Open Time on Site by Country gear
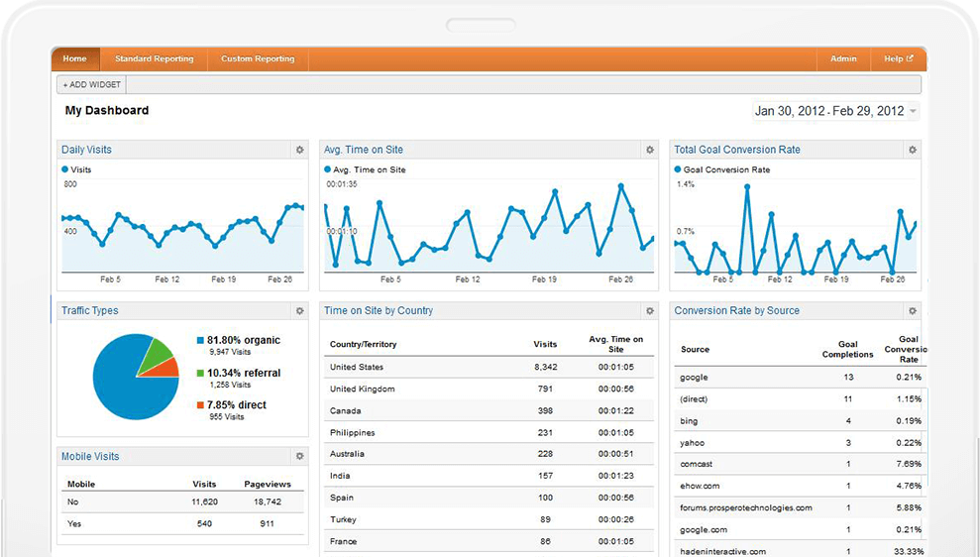This screenshot has height=557, width=980. click(x=650, y=310)
